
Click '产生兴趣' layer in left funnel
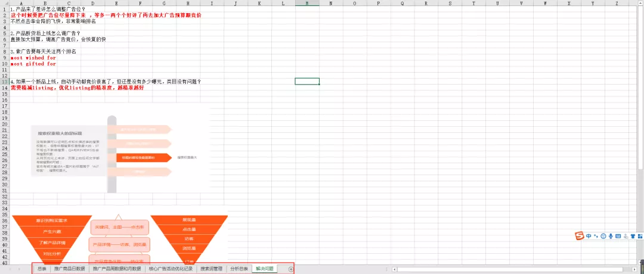[x=52, y=231]
